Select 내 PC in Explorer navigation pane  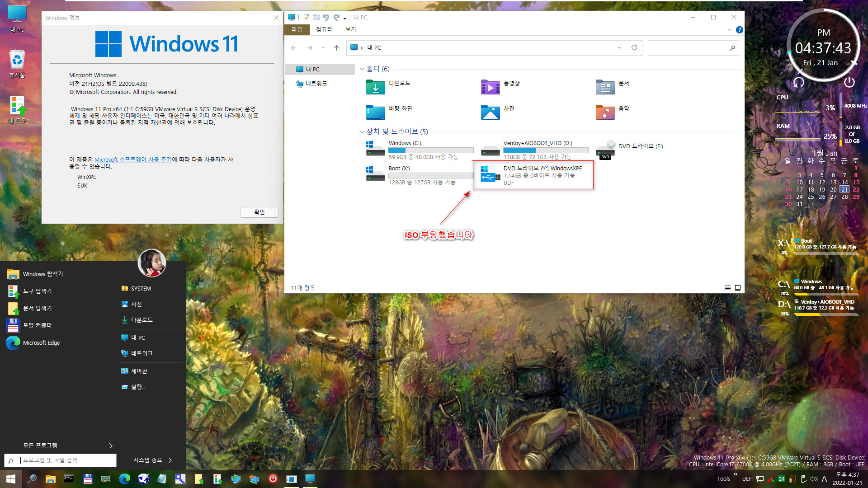click(320, 69)
